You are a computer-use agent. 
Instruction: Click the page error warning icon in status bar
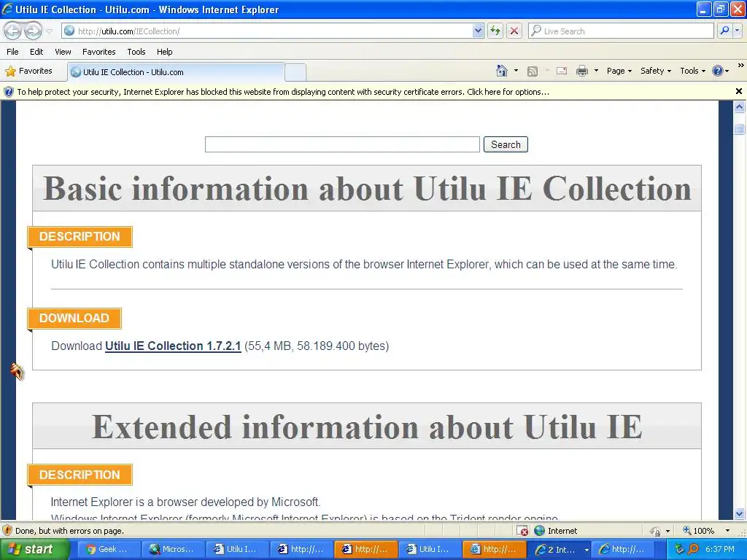7,531
